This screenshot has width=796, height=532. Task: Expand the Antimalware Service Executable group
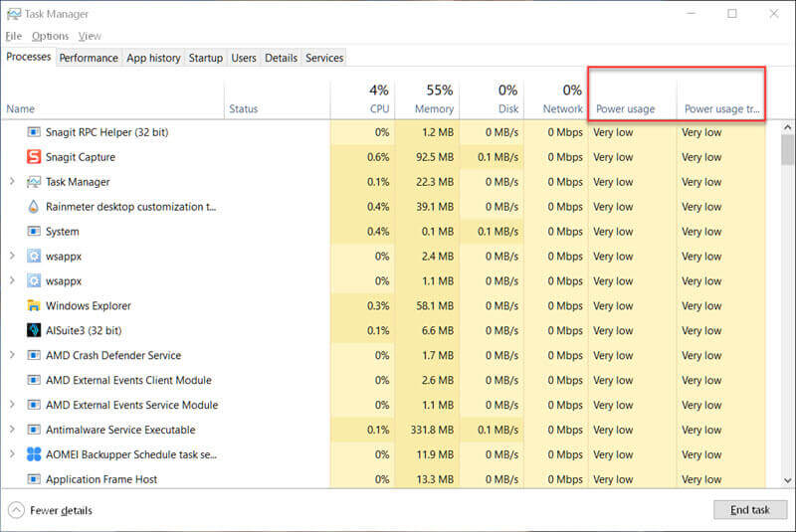(12, 430)
